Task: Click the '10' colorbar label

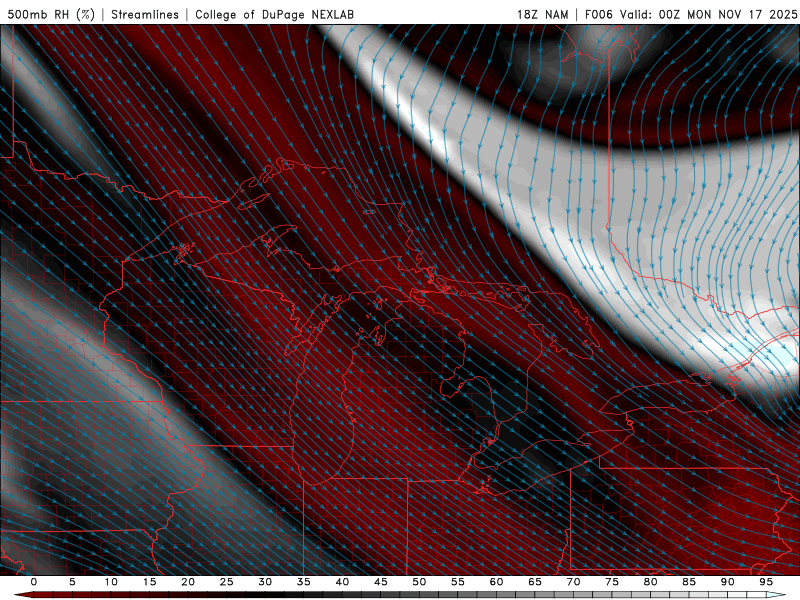Action: click(111, 582)
